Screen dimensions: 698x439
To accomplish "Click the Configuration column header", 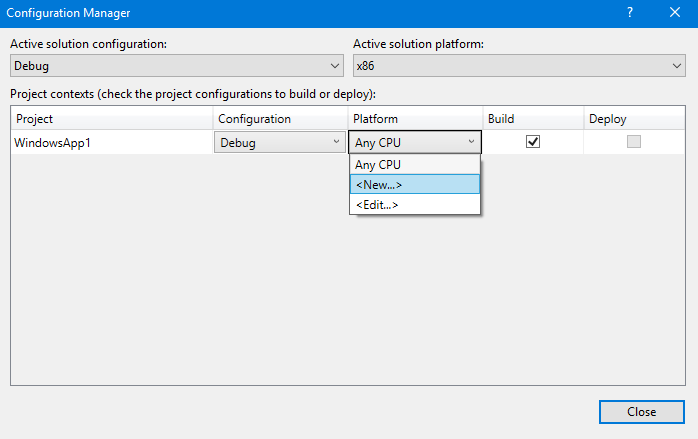I will [279, 119].
